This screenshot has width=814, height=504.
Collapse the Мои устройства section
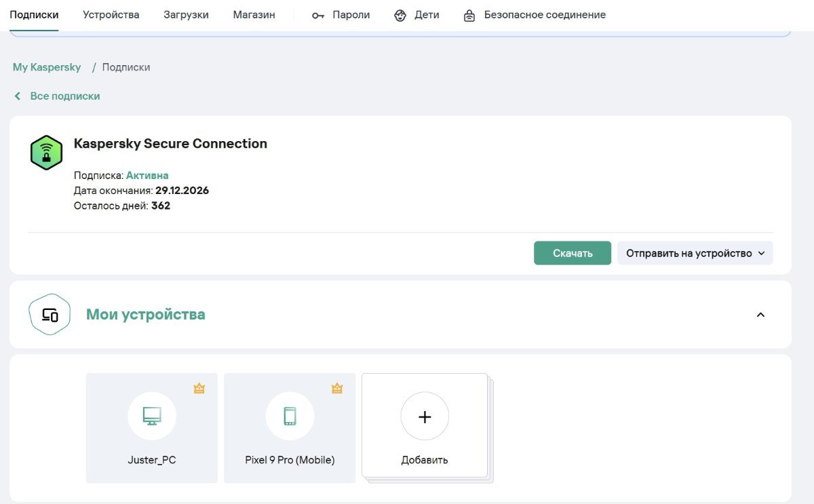(x=760, y=315)
